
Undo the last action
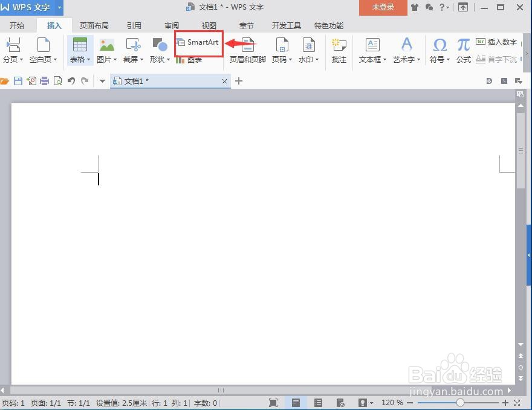tap(71, 81)
